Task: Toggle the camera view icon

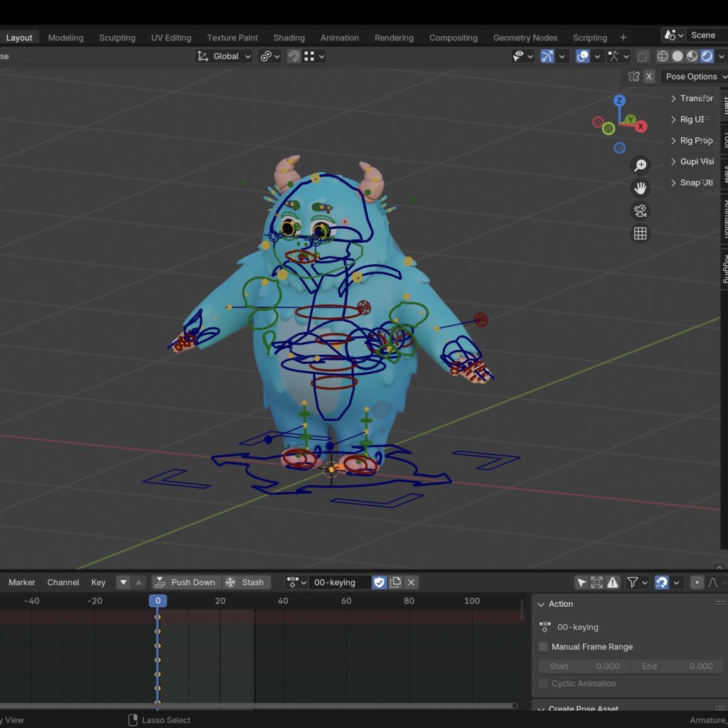Action: [641, 210]
